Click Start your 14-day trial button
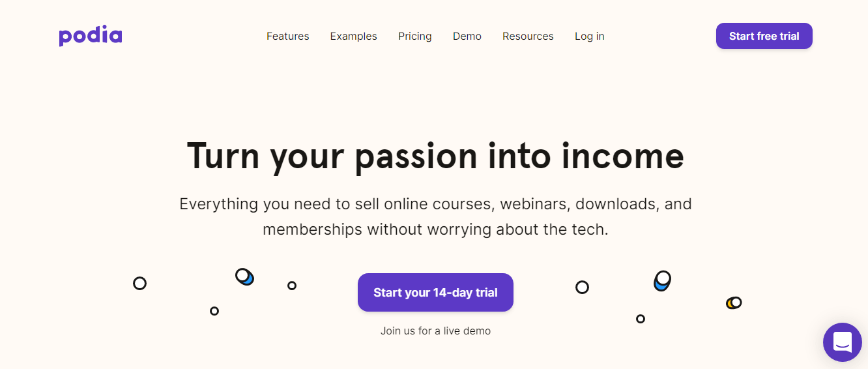The width and height of the screenshot is (868, 369). click(435, 293)
